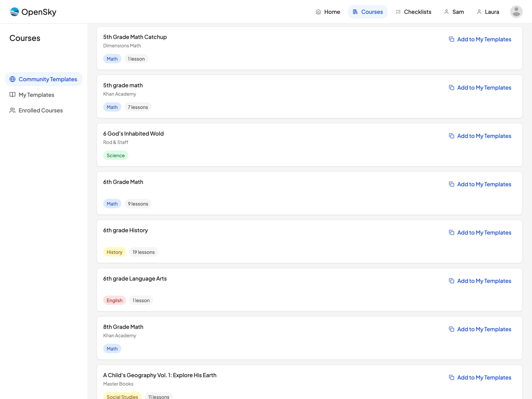This screenshot has width=532, height=399.
Task: Click the Math tag on 8th Grade Math
Action: [112, 349]
